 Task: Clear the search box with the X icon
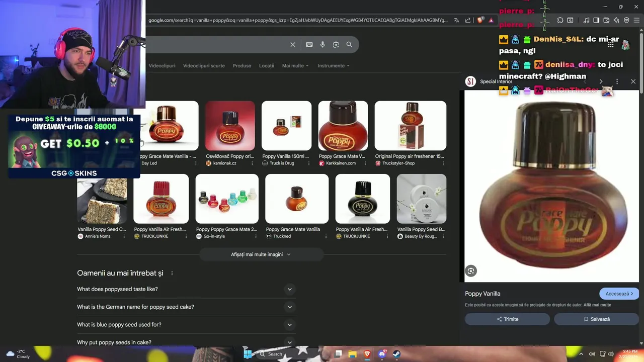pyautogui.click(x=293, y=45)
